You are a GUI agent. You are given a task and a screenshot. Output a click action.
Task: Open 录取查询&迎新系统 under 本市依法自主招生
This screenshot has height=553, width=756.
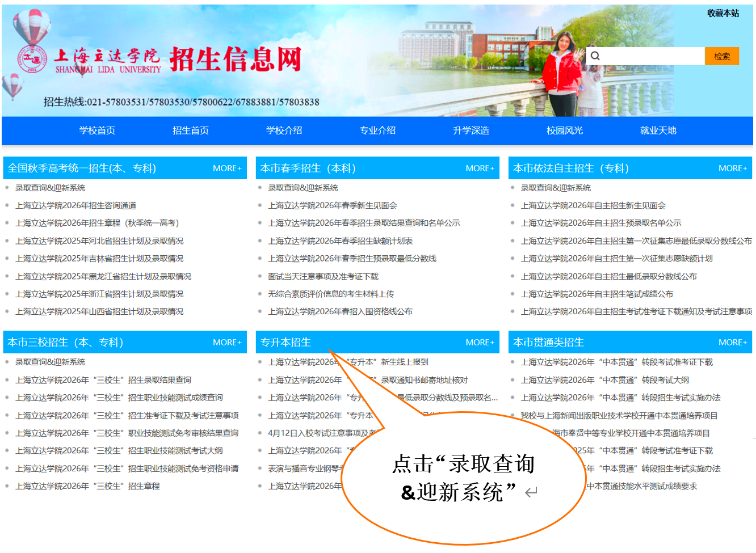point(556,188)
